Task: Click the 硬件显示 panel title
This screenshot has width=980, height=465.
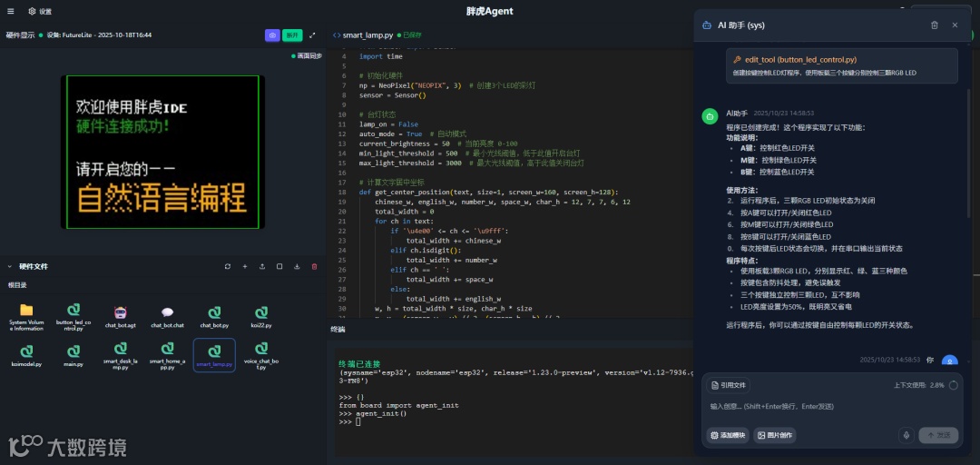Action: [x=20, y=35]
